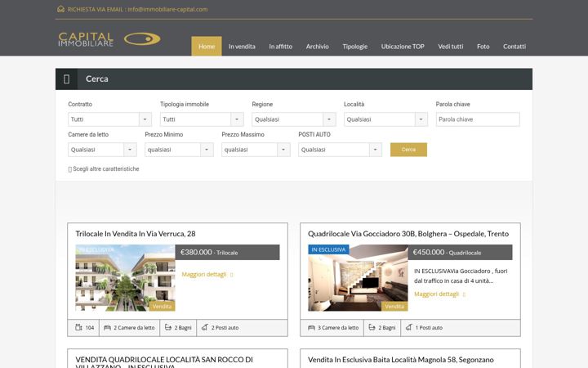The image size is (588, 368).
Task: Open the Capital Immobiliare logo
Action: pos(109,39)
